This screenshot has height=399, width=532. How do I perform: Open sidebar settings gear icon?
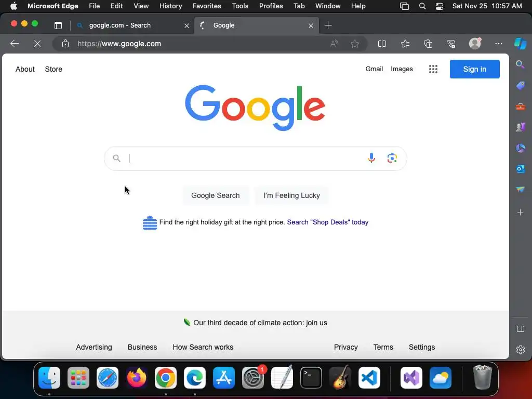click(x=520, y=350)
